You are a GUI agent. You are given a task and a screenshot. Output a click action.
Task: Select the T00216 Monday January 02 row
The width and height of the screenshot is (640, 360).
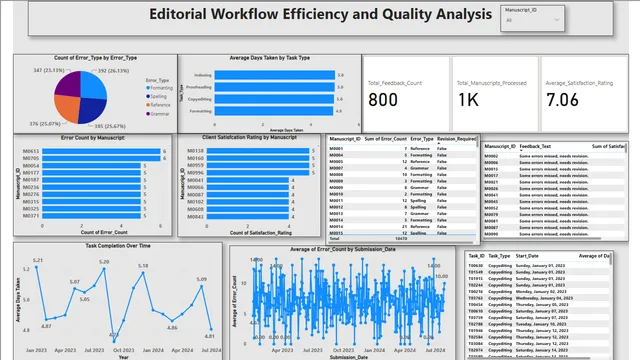539,292
